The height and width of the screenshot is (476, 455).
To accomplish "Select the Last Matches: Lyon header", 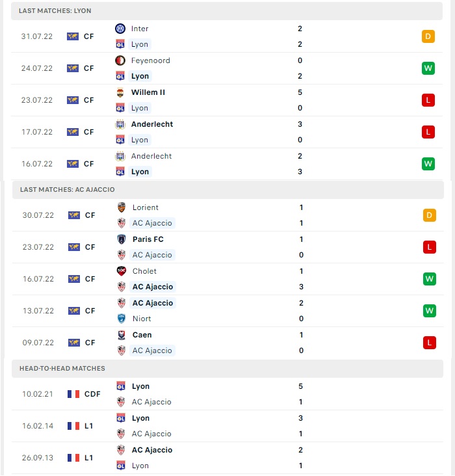I will pos(227,11).
